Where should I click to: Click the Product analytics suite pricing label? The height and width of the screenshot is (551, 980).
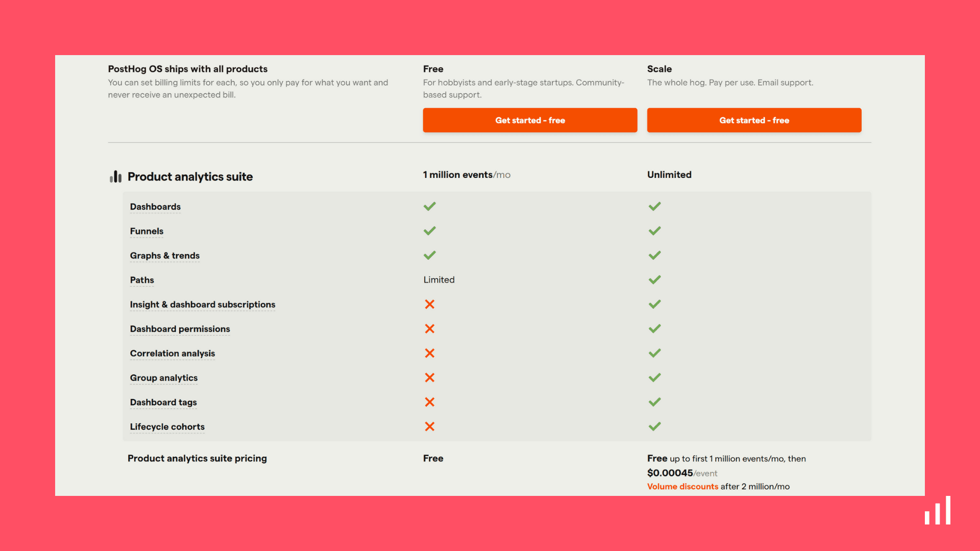[197, 458]
